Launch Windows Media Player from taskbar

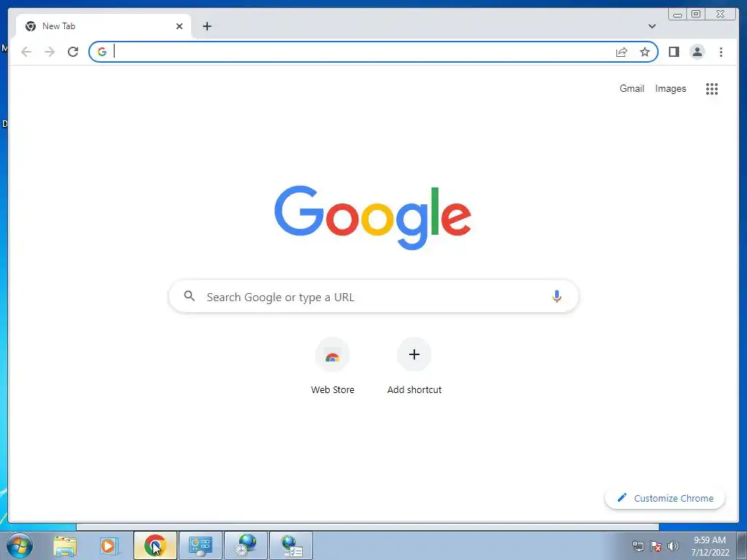click(x=109, y=545)
